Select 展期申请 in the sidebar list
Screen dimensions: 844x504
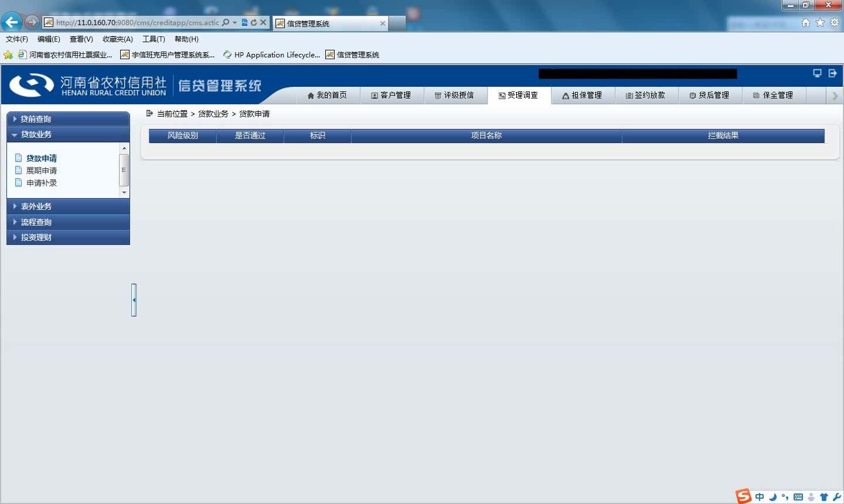tap(41, 171)
